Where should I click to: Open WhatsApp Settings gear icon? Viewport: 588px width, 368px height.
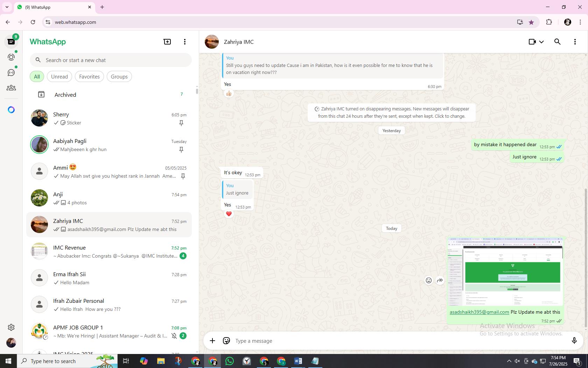[x=11, y=327]
